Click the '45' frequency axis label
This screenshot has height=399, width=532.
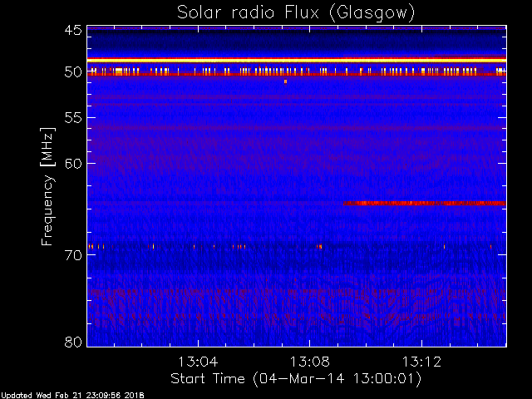click(x=73, y=31)
